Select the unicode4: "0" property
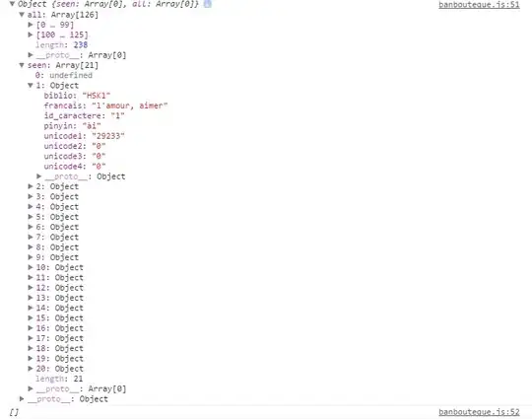The width and height of the screenshot is (532, 419). tap(75, 167)
